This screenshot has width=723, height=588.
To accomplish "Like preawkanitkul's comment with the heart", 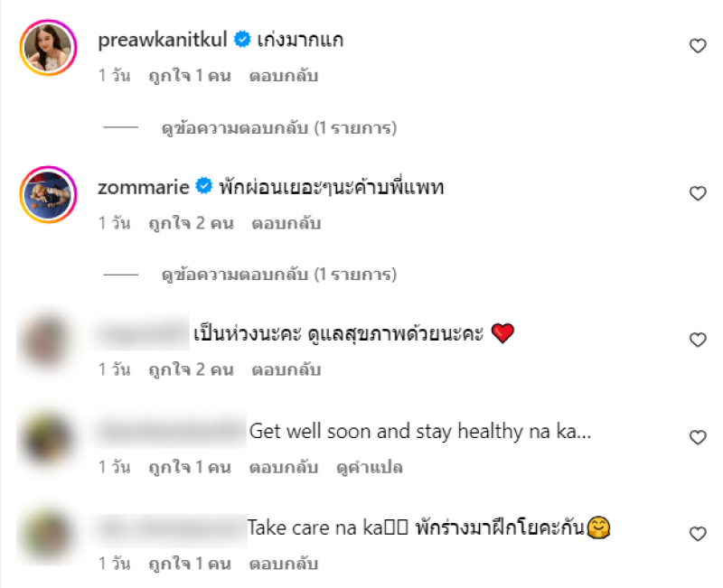I will pyautogui.click(x=698, y=46).
